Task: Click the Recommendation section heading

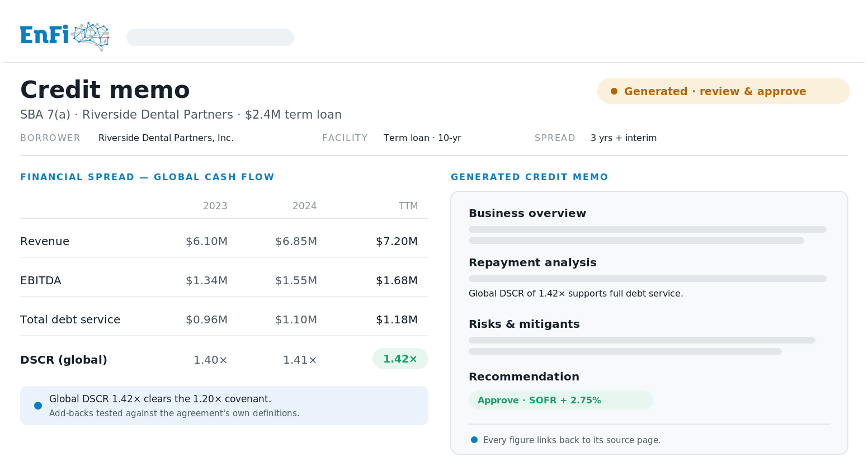Action: pyautogui.click(x=524, y=377)
